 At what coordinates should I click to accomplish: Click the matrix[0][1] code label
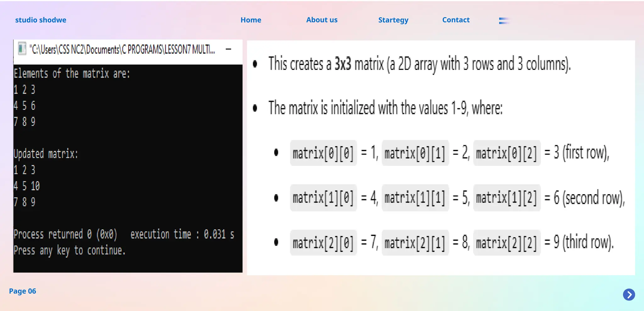click(415, 153)
